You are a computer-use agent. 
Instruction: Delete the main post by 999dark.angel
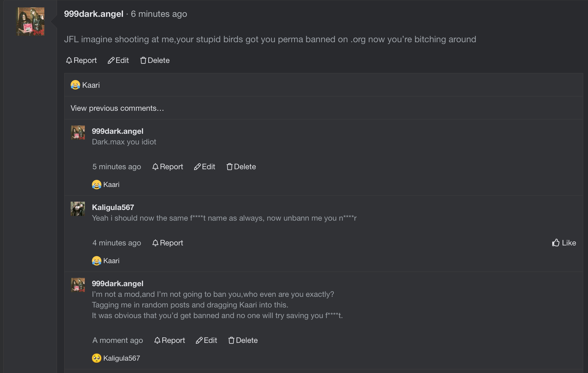(155, 61)
